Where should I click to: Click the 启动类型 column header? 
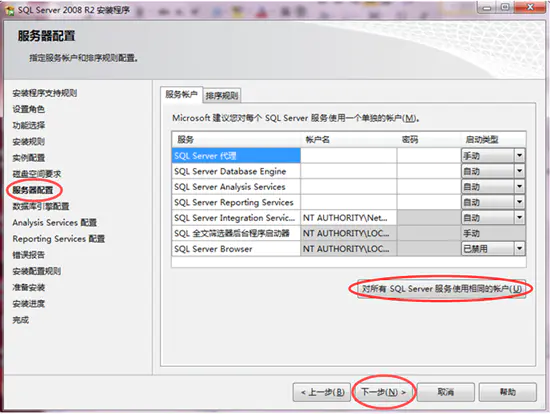click(493, 140)
